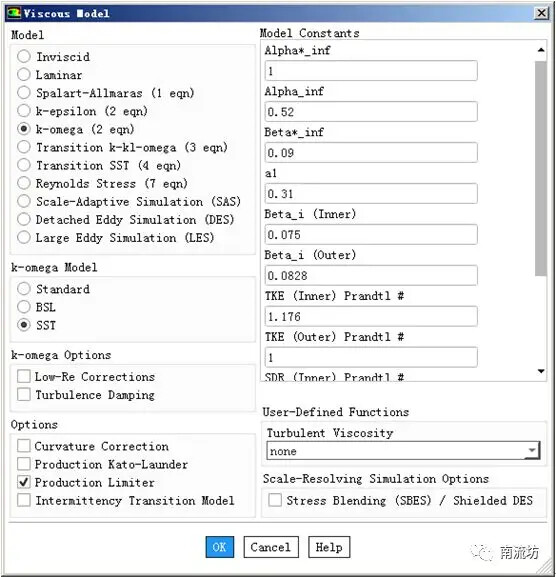Screen dimensions: 556x577
Task: Select the k-epsilon (2 eqn) model
Action: click(24, 111)
